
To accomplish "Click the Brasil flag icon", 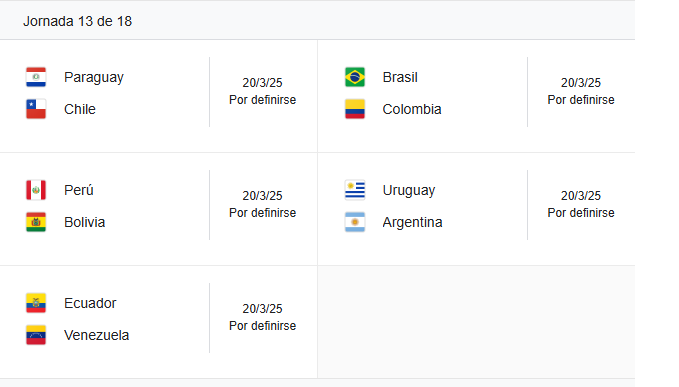I will (x=355, y=77).
